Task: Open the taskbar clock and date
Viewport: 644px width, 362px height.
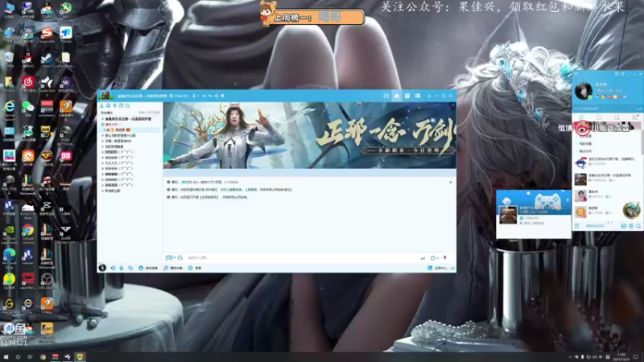Action: click(x=621, y=356)
